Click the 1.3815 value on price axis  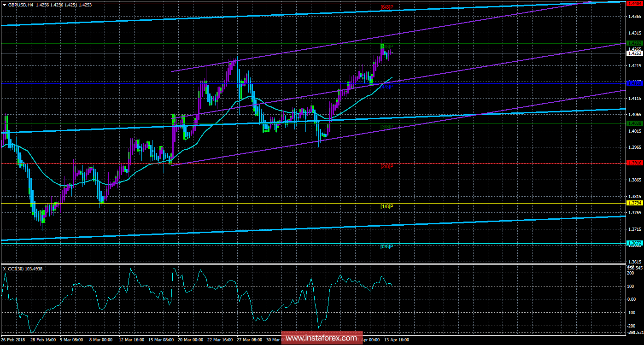click(634, 197)
